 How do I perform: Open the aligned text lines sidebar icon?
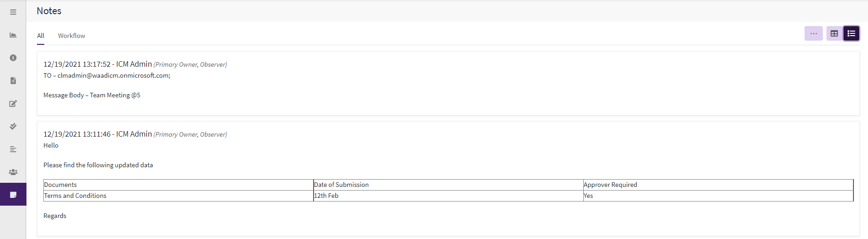[x=13, y=149]
